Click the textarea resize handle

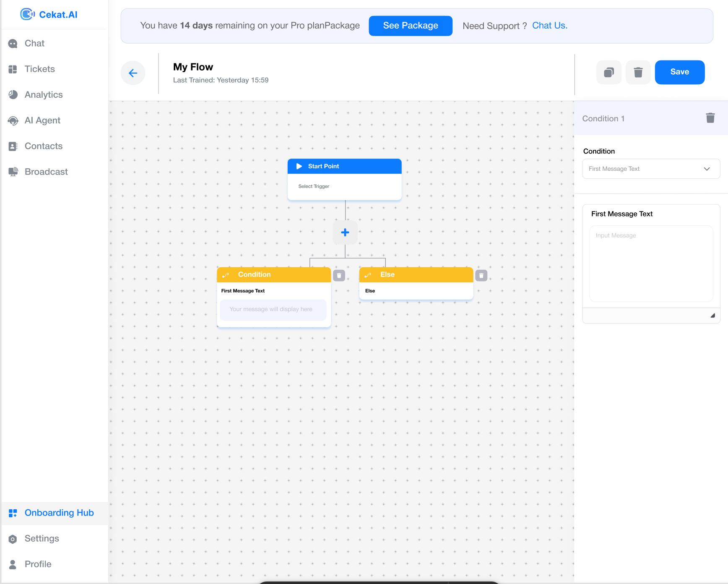(712, 315)
